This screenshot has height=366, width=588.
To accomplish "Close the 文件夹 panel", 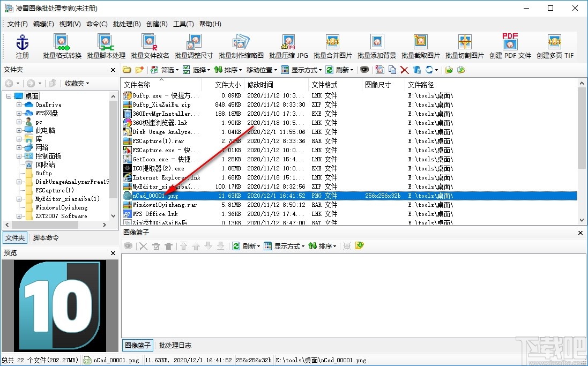I will click(x=113, y=70).
